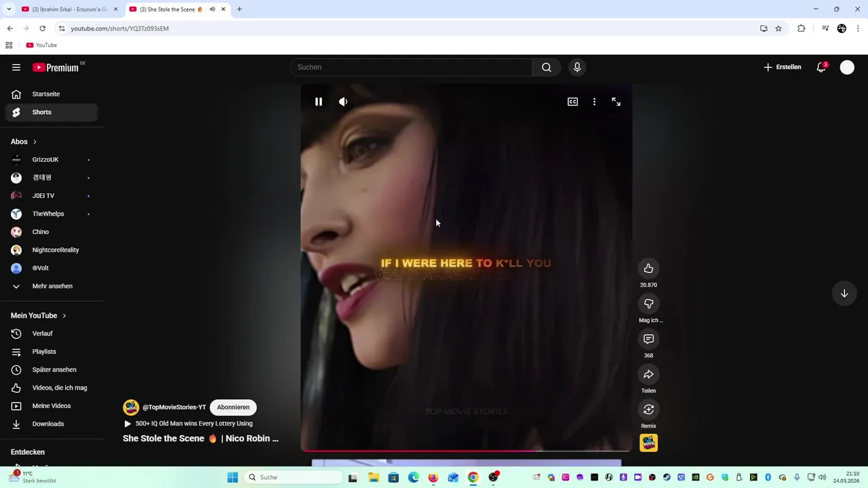The image size is (868, 488).
Task: Open Chino subscription channel
Action: (x=52, y=232)
